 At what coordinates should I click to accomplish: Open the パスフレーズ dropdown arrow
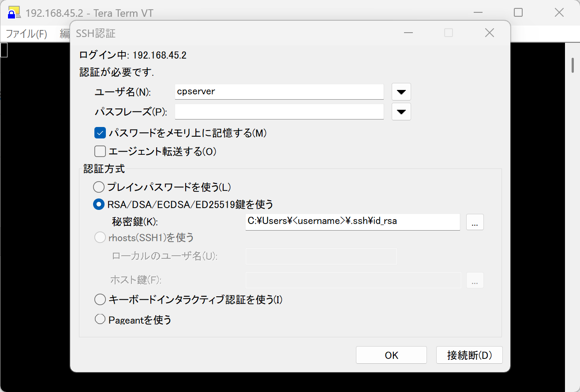coord(401,112)
